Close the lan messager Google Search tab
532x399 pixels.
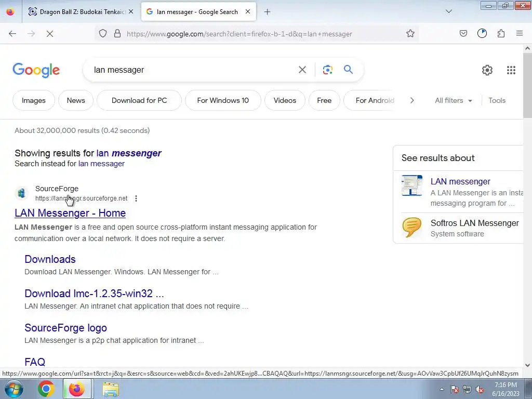pos(248,12)
